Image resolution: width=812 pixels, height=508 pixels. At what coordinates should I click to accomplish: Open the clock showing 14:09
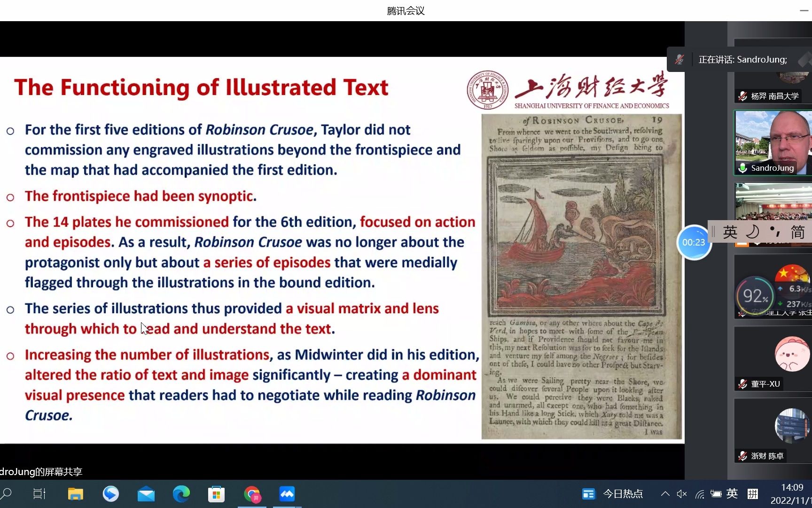[x=792, y=487]
